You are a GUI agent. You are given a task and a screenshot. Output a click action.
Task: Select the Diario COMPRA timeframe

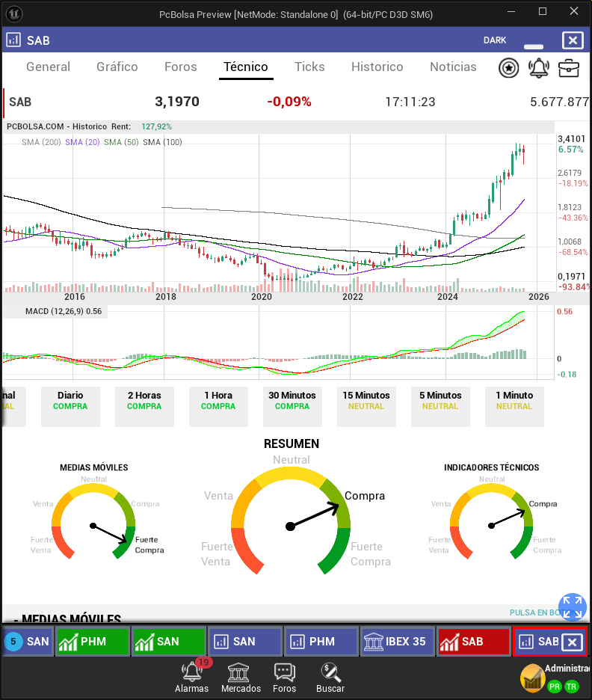click(x=70, y=406)
